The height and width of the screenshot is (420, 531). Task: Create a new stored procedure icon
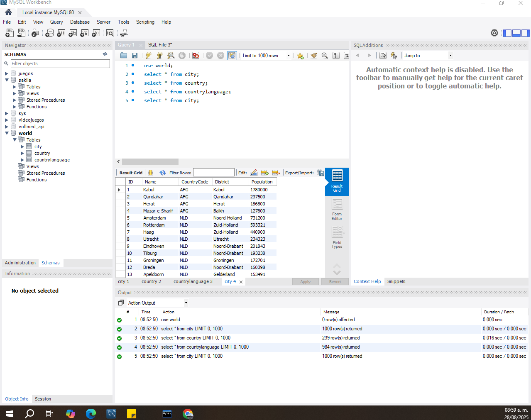click(84, 33)
